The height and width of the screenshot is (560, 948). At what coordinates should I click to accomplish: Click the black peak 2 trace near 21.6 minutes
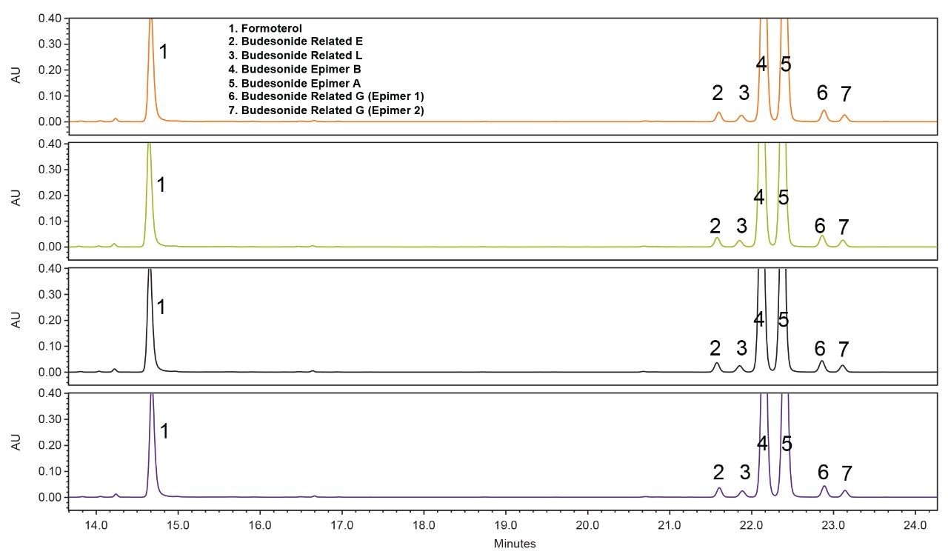pyautogui.click(x=716, y=366)
